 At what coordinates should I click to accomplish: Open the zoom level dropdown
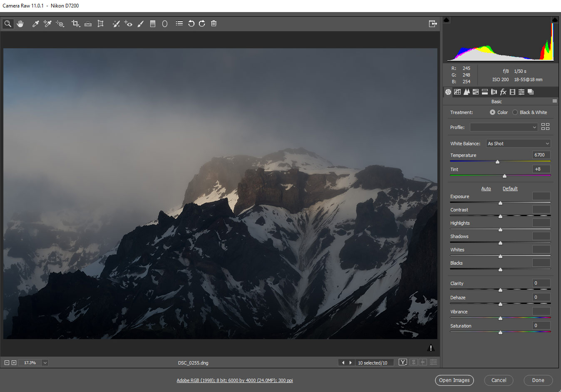click(x=45, y=362)
